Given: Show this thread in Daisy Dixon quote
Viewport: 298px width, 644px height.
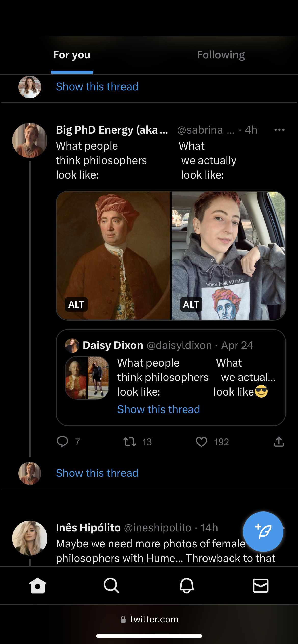Looking at the screenshot, I should point(158,409).
